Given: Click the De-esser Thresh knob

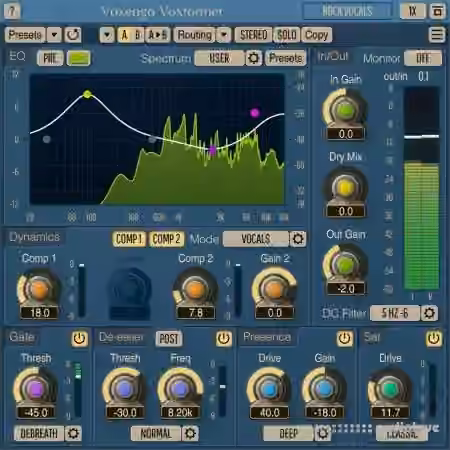Looking at the screenshot, I should [125, 389].
